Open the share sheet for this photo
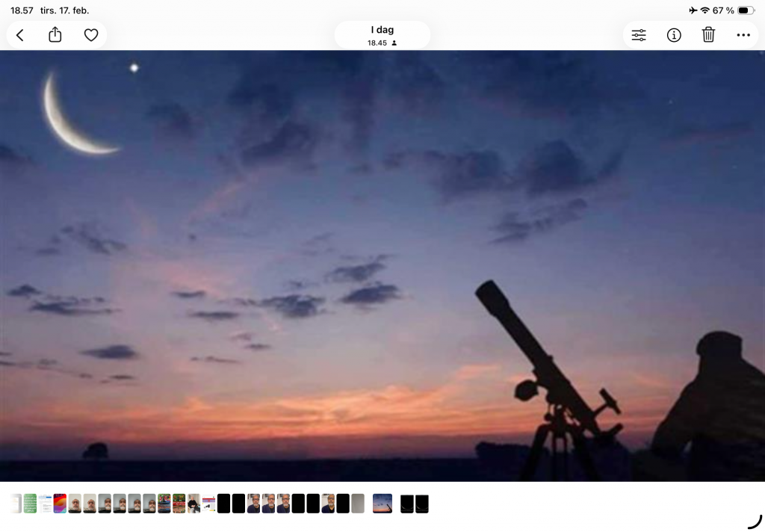765x532 pixels. pos(55,35)
